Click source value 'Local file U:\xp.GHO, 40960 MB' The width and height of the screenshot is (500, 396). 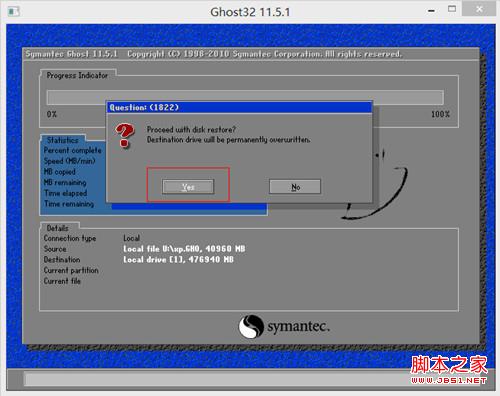184,249
